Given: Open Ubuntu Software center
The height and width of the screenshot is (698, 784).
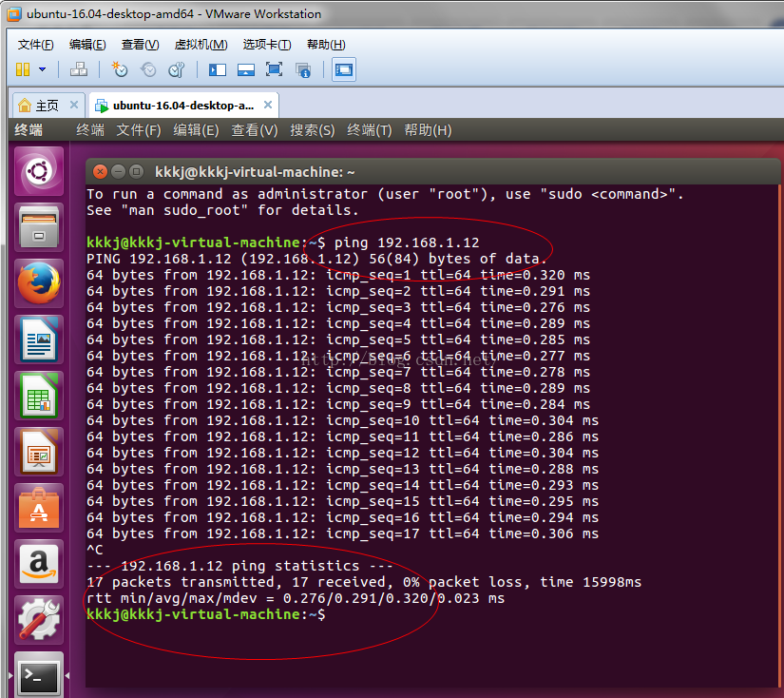Looking at the screenshot, I should tap(39, 508).
